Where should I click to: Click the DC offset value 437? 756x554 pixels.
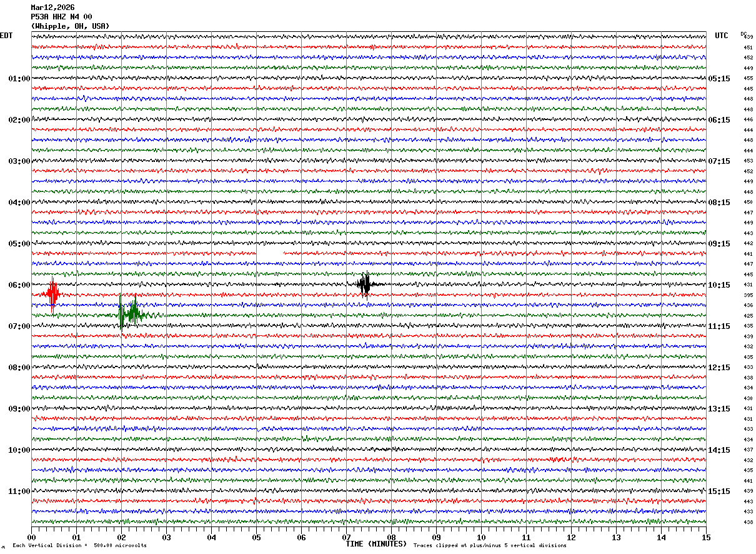tap(748, 450)
